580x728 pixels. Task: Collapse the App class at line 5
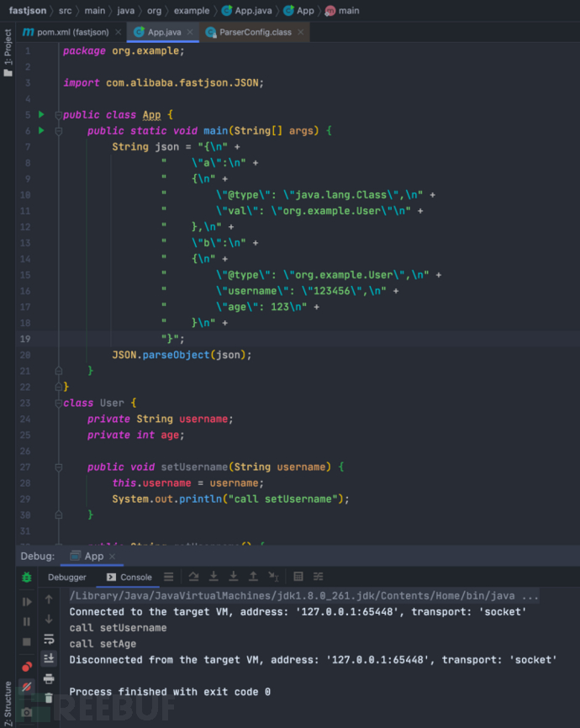click(x=59, y=114)
